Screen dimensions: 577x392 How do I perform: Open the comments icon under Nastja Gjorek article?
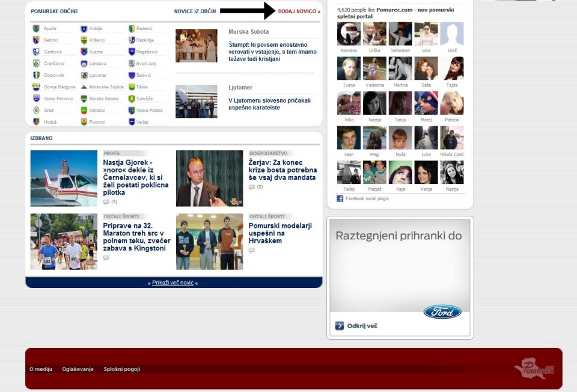[x=106, y=202]
